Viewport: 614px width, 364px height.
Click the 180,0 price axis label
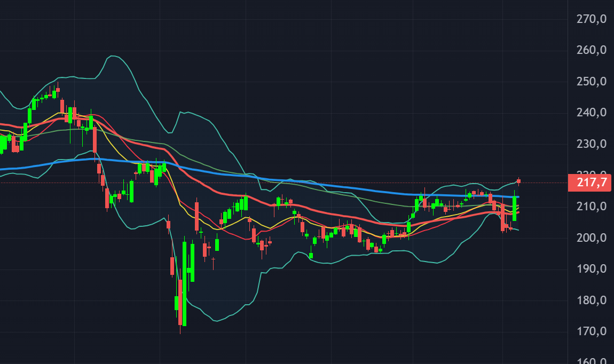tap(592, 300)
